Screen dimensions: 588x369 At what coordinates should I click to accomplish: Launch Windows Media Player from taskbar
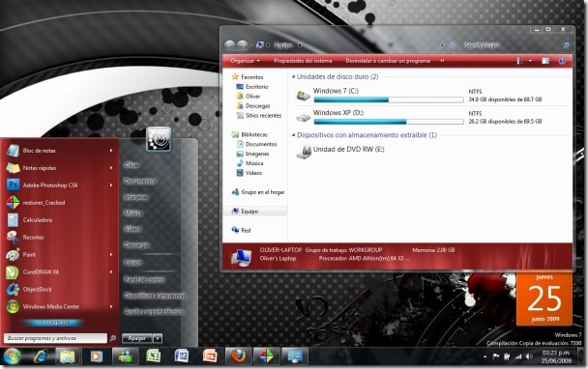tap(96, 356)
